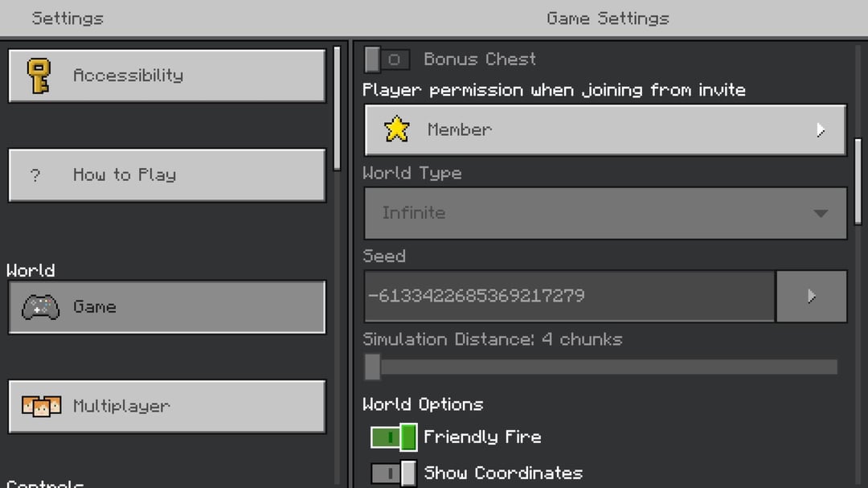This screenshot has width=868, height=488.
Task: Select the Game settings button
Action: coord(167,307)
